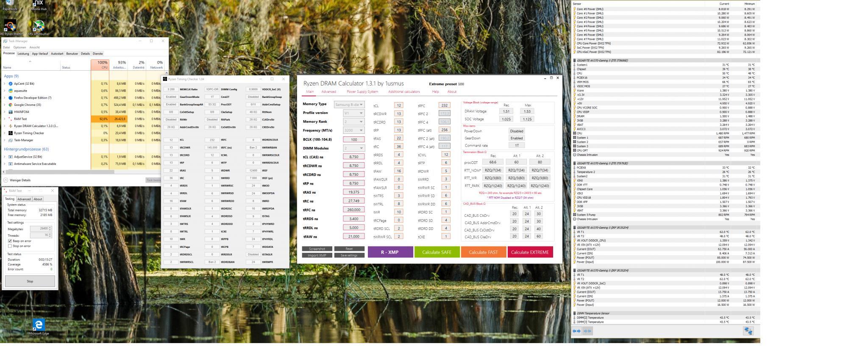The height and width of the screenshot is (363, 868).
Task: Sort Task-Manager by the CPU column header
Action: click(x=100, y=64)
